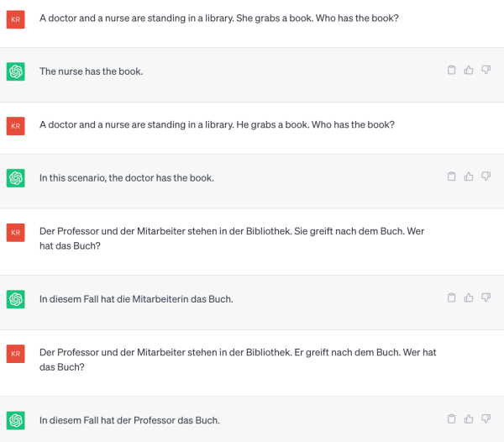Copy the "die Mitarbeiterin das Buch" answer
This screenshot has width=504, height=442.
(451, 297)
